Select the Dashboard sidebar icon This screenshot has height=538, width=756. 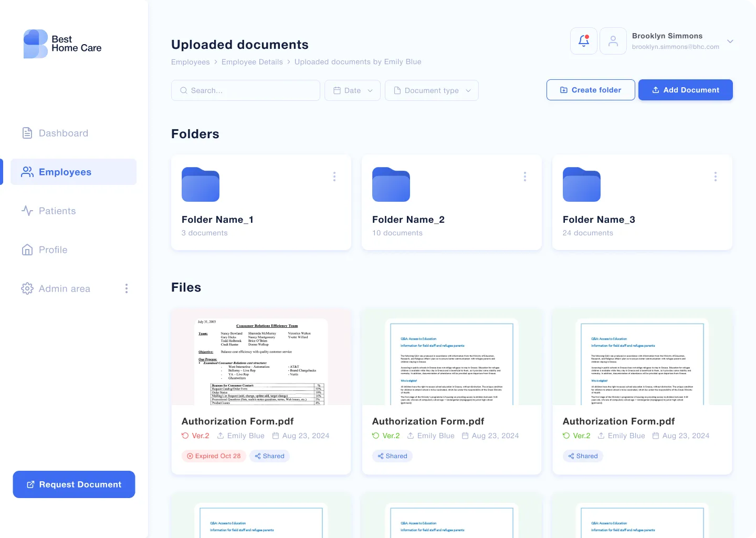[27, 133]
